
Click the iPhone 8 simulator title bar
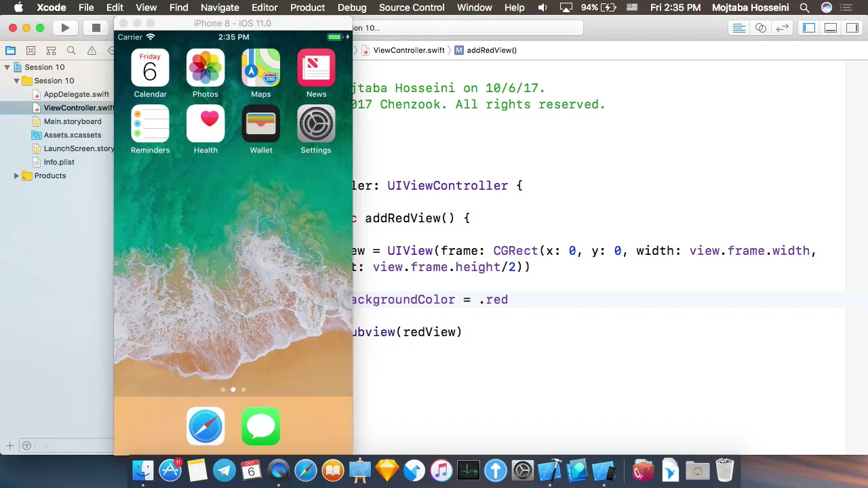click(233, 23)
